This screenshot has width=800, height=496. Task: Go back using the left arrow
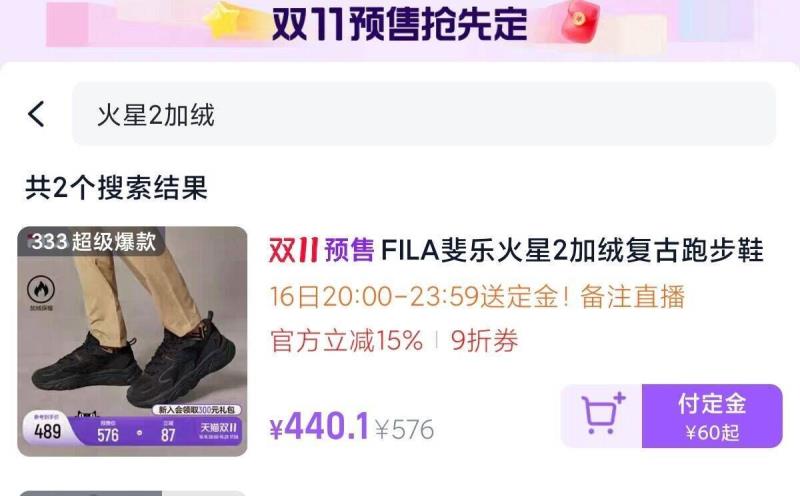36,114
